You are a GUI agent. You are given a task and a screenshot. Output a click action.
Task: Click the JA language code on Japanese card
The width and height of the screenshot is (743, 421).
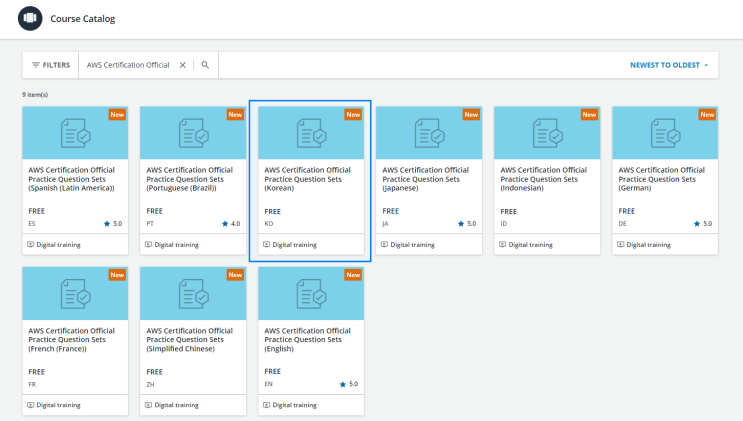[x=385, y=223]
